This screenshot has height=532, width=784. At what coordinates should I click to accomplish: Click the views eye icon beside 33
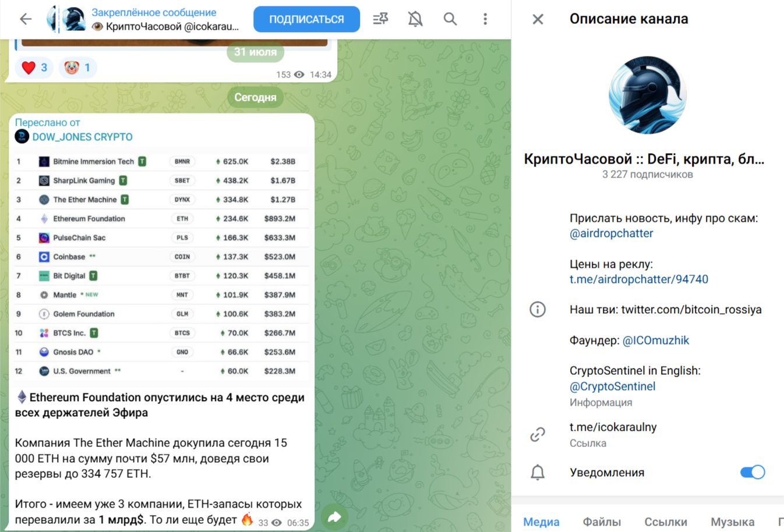277,523
